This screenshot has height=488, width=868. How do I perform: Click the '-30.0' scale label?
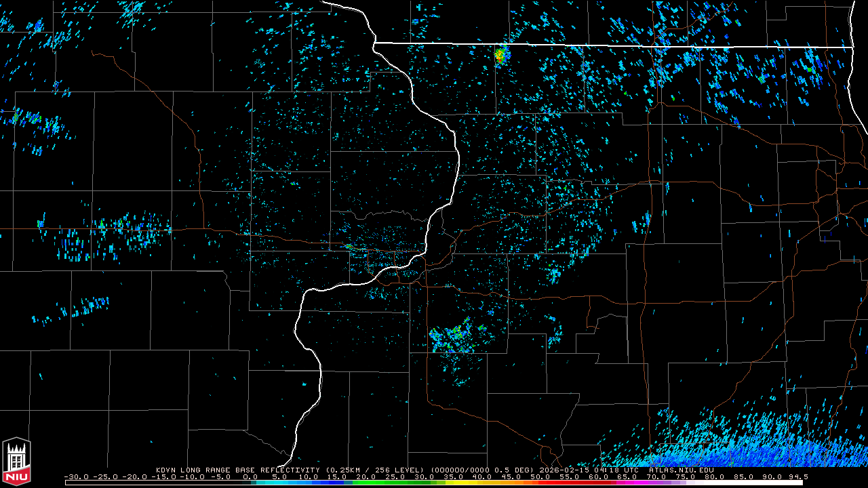coord(77,476)
